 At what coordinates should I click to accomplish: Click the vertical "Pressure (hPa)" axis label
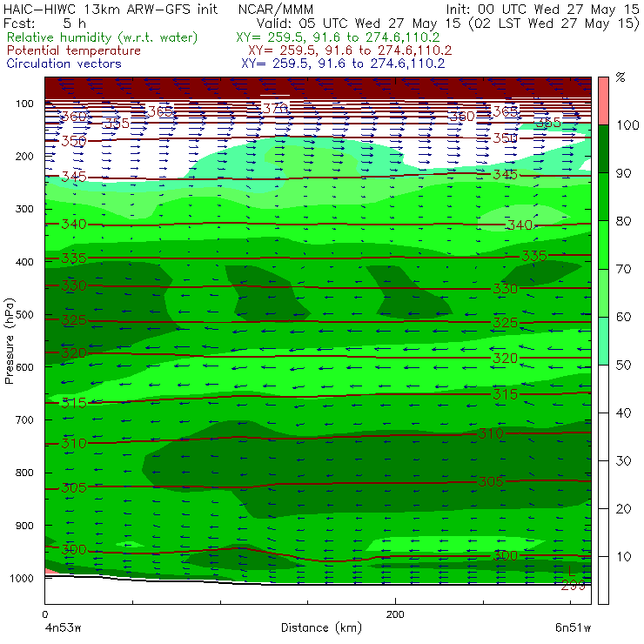[9, 341]
